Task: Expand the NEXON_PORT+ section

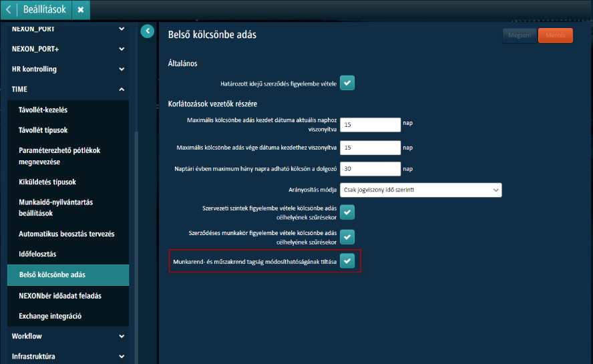Action: pyautogui.click(x=122, y=49)
